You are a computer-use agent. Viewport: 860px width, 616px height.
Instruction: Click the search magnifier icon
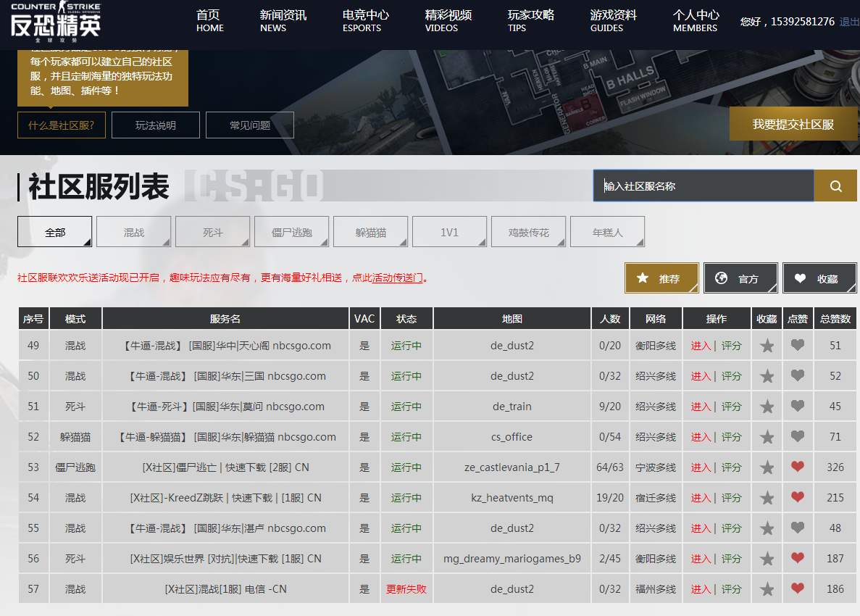coord(835,186)
